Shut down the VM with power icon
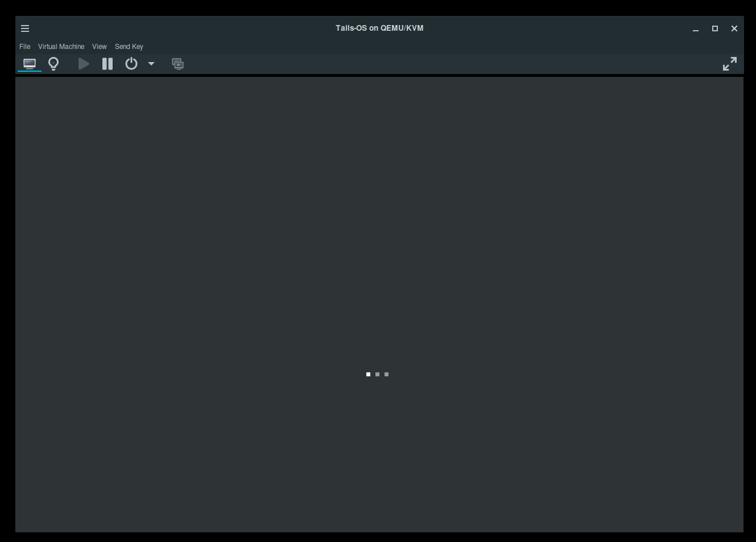Image resolution: width=756 pixels, height=542 pixels. pos(131,64)
